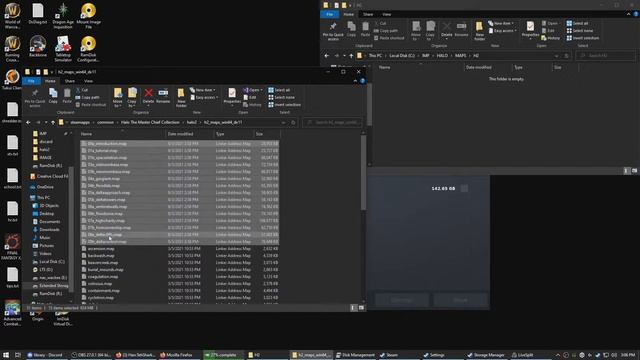Sort by the Name column in h2_maps window
Image resolution: width=640 pixels, height=360 pixels.
122,134
